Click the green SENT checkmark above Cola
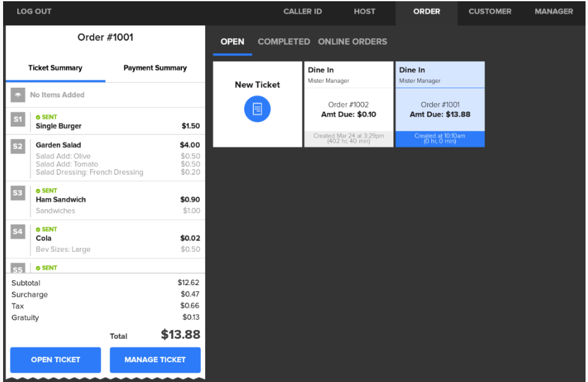This screenshot has width=588, height=382. coord(38,229)
